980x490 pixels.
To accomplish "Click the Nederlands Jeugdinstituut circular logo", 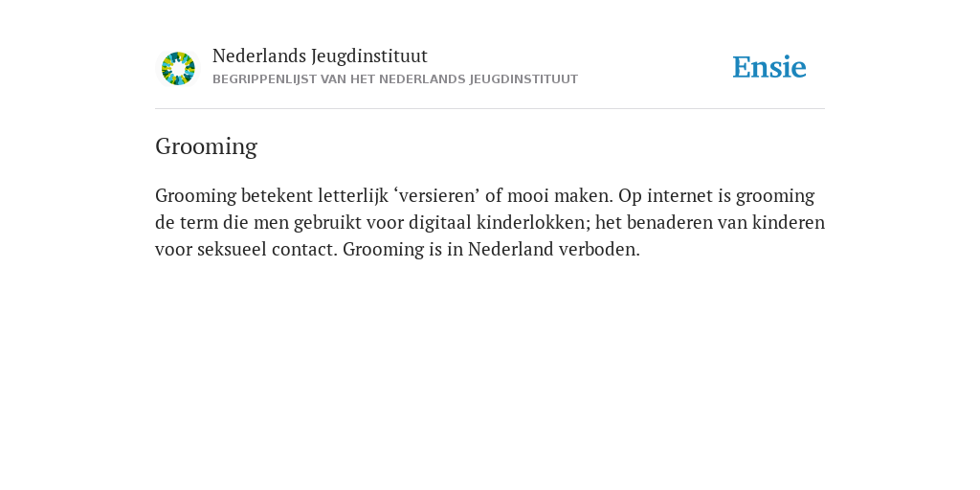I will coord(178,68).
